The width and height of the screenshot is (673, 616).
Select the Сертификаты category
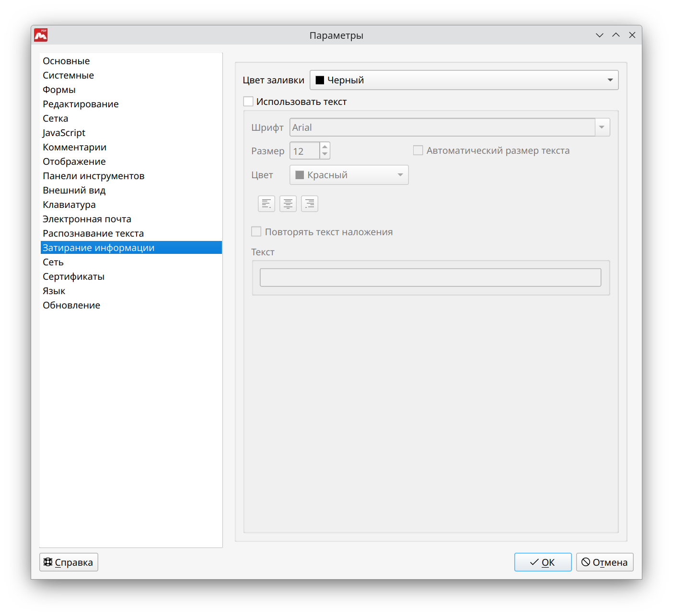tap(131, 276)
